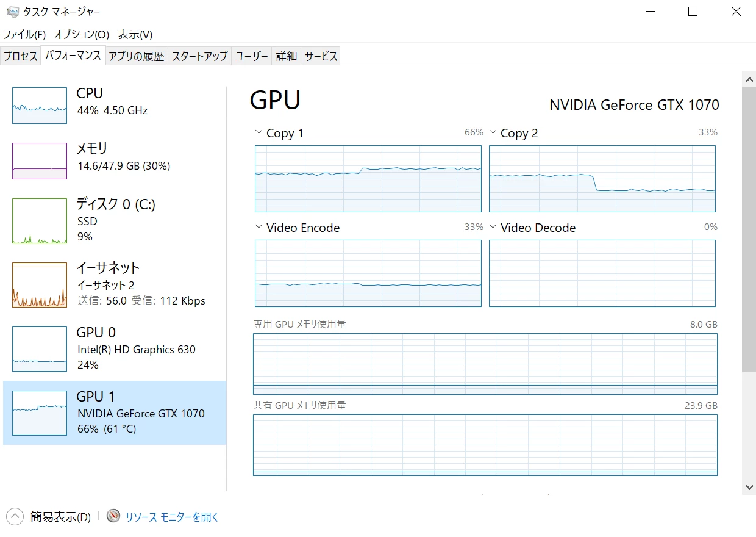Click the '送信: 56.0 受信: 112 Kbps' text
This screenshot has height=537, width=756.
pyautogui.click(x=141, y=301)
